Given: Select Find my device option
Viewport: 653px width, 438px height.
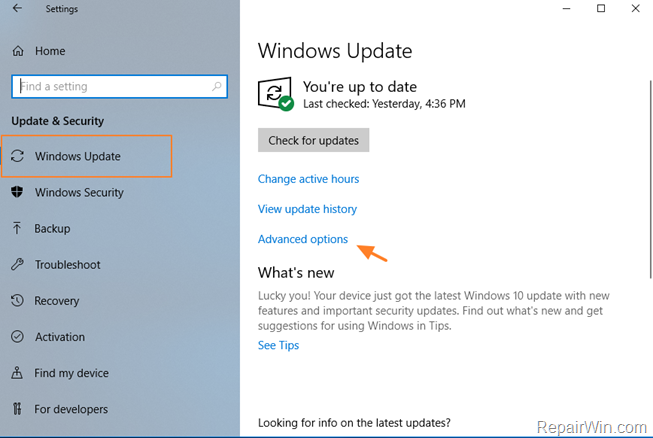Looking at the screenshot, I should tap(71, 373).
